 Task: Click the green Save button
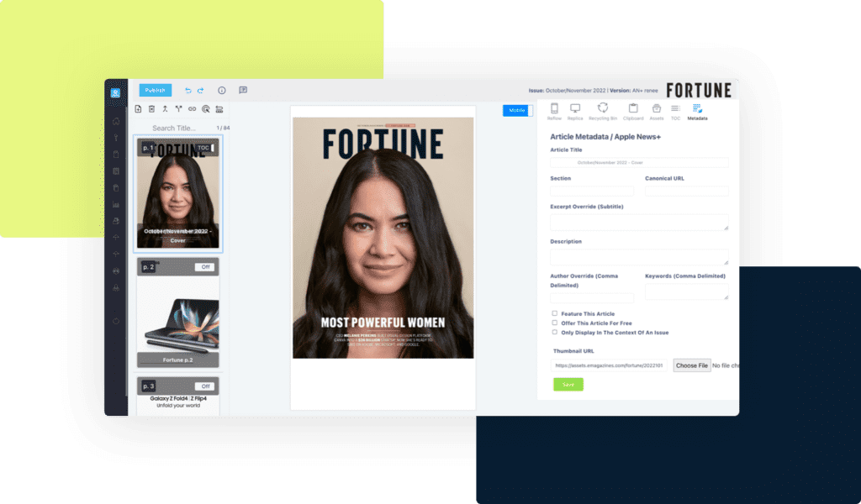point(568,385)
